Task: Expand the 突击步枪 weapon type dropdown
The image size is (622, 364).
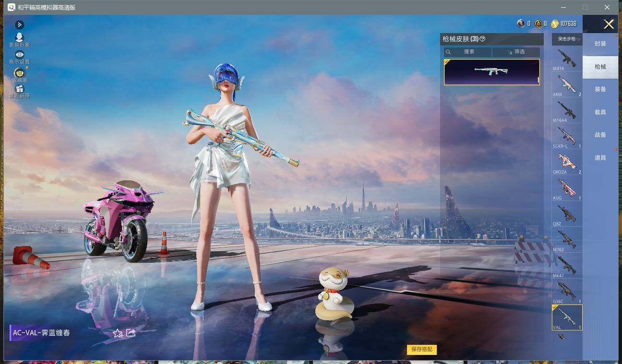Action: pos(567,39)
